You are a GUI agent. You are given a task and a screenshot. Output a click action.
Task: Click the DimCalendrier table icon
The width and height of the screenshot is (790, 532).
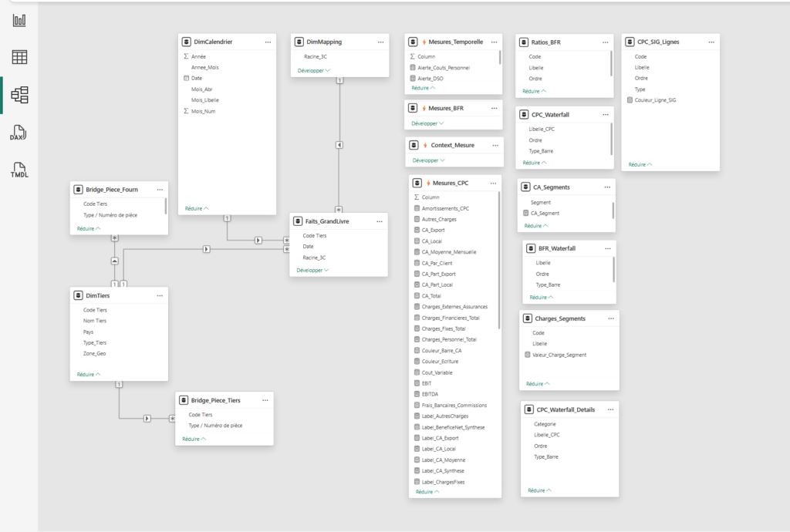click(187, 42)
